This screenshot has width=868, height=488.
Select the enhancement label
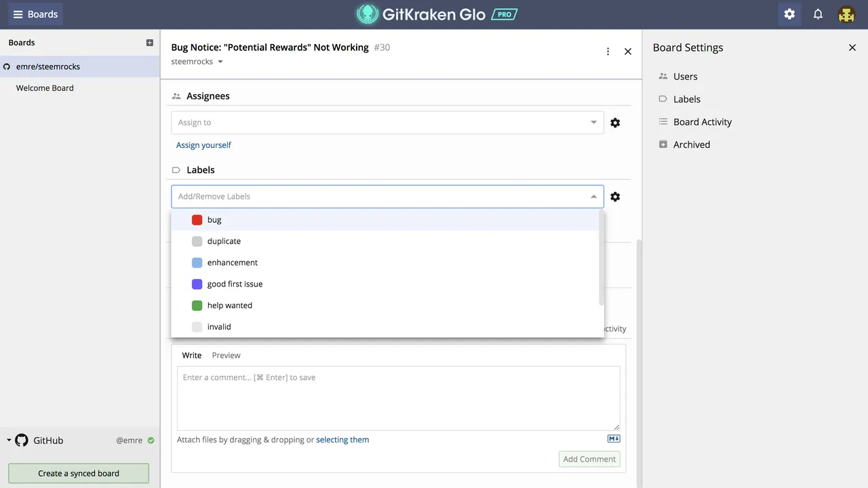click(385, 263)
